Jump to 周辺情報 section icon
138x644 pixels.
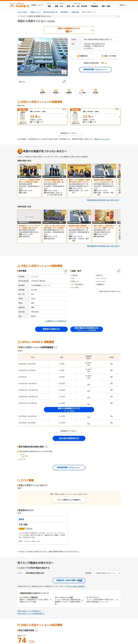coord(95,92)
